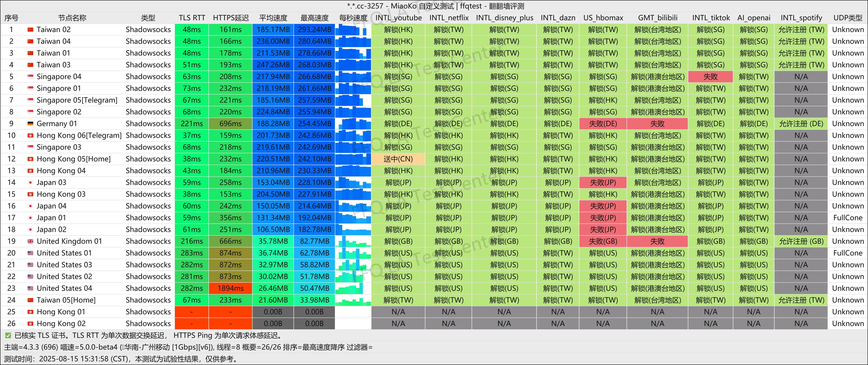Image resolution: width=868 pixels, height=365 pixels.
Task: Click the 37ms TLS RTT cell
Action: [x=192, y=136]
